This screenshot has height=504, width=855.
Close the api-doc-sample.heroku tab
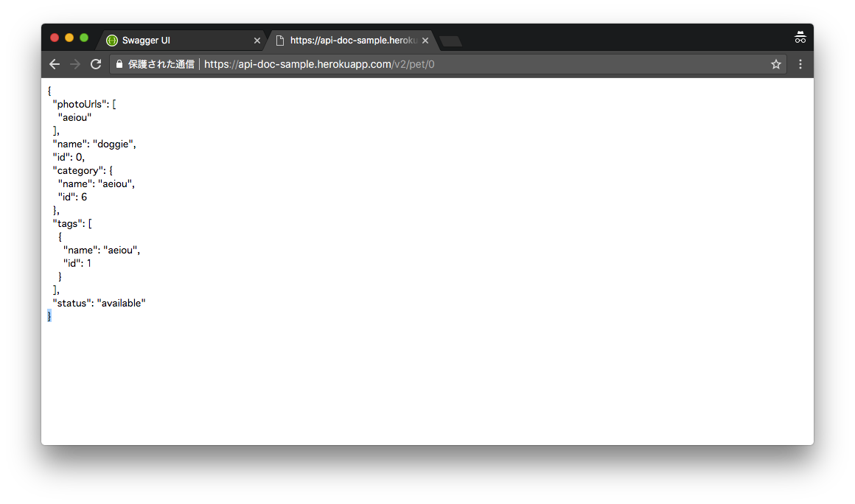425,41
